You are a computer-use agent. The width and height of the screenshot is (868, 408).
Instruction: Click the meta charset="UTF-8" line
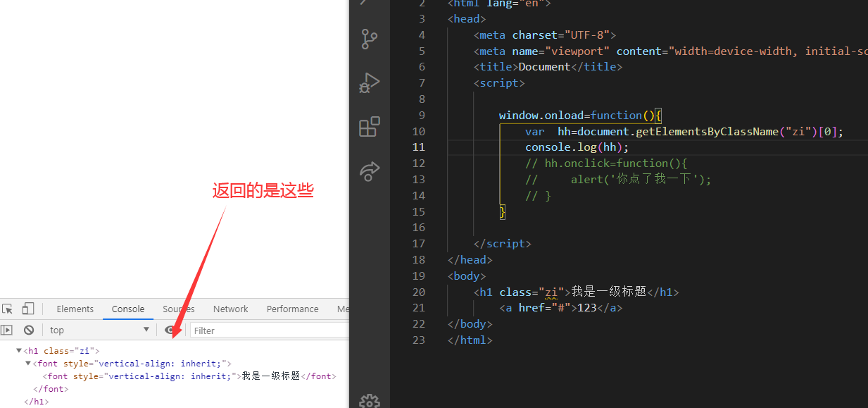tap(546, 35)
